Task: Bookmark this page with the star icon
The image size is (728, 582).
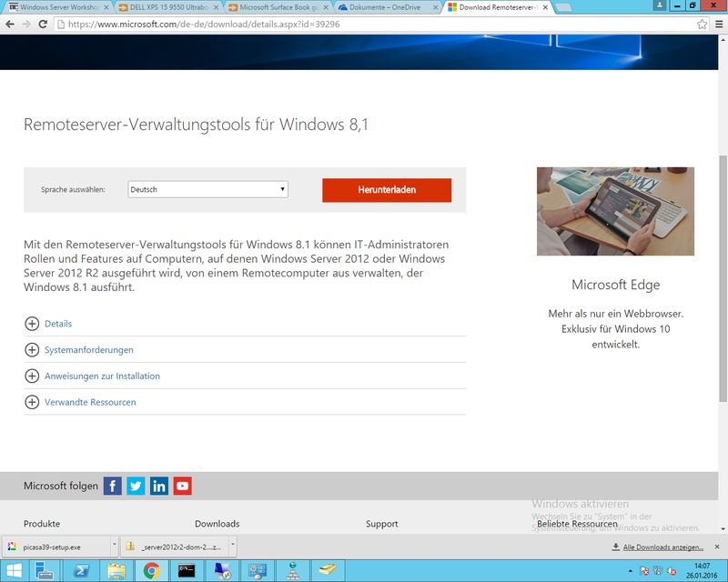Action: click(702, 25)
